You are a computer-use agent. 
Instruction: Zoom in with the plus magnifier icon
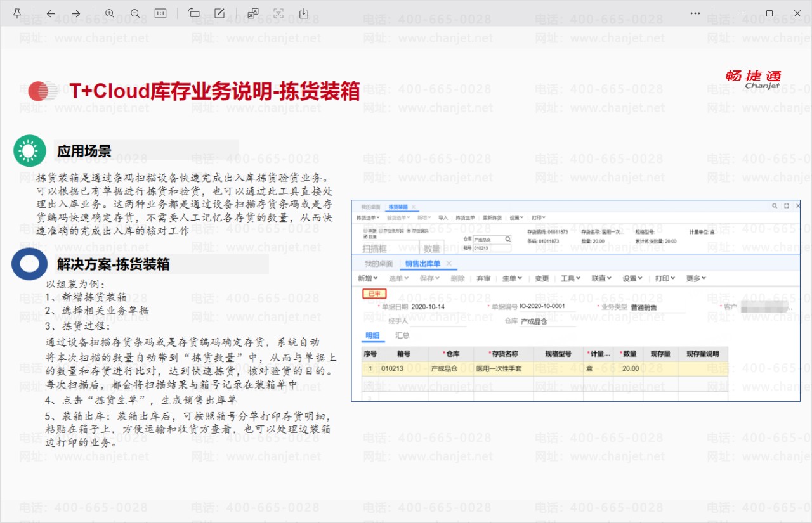[110, 13]
